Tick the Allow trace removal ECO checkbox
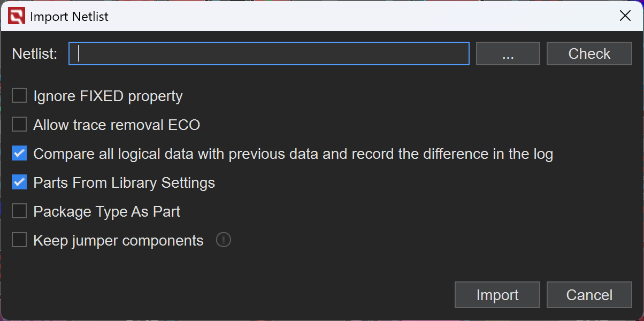 [19, 125]
